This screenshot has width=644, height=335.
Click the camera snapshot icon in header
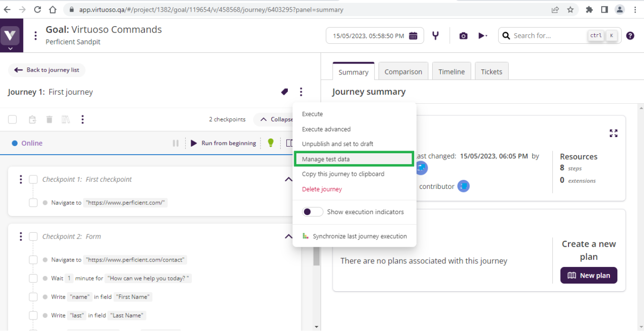point(463,36)
